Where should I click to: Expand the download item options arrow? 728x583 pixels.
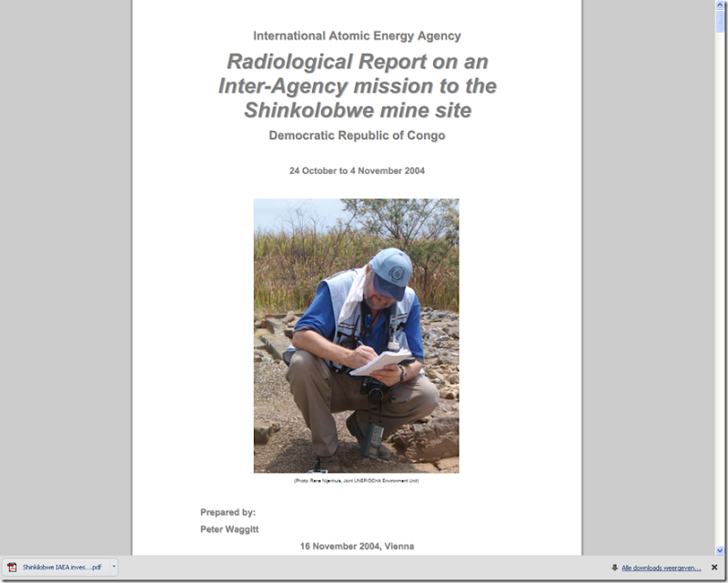[x=114, y=567]
